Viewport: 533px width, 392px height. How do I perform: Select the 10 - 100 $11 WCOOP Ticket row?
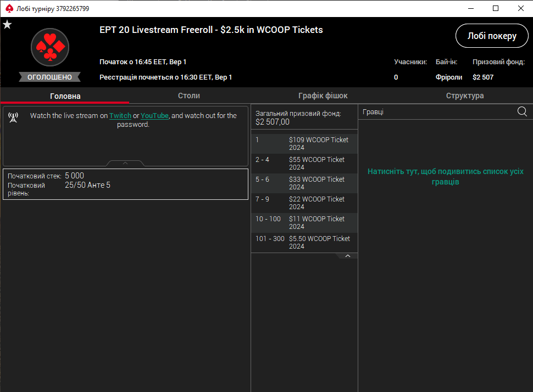[x=304, y=222]
